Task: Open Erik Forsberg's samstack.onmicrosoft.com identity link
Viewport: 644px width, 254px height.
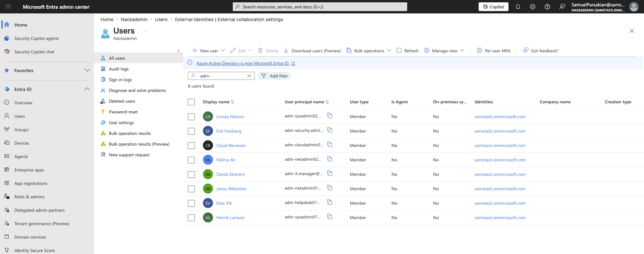Action: [x=500, y=131]
